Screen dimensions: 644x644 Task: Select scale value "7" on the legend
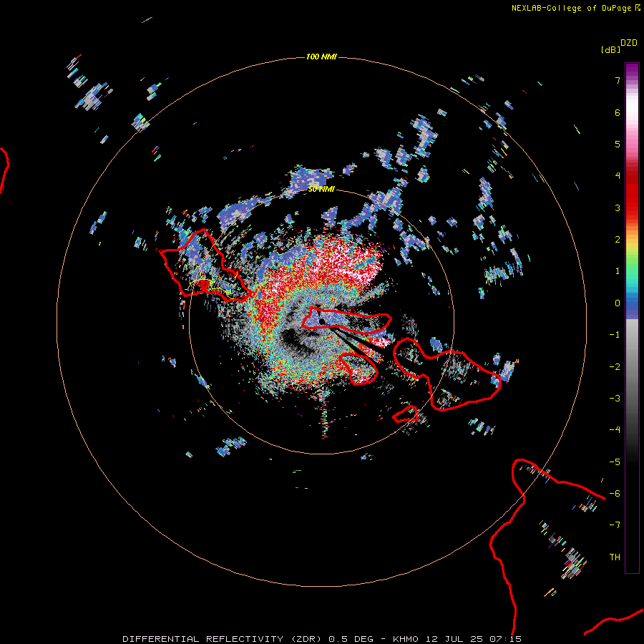(618, 80)
